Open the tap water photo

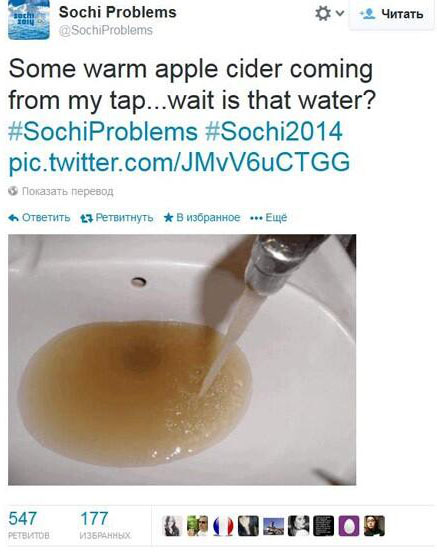pyautogui.click(x=182, y=360)
